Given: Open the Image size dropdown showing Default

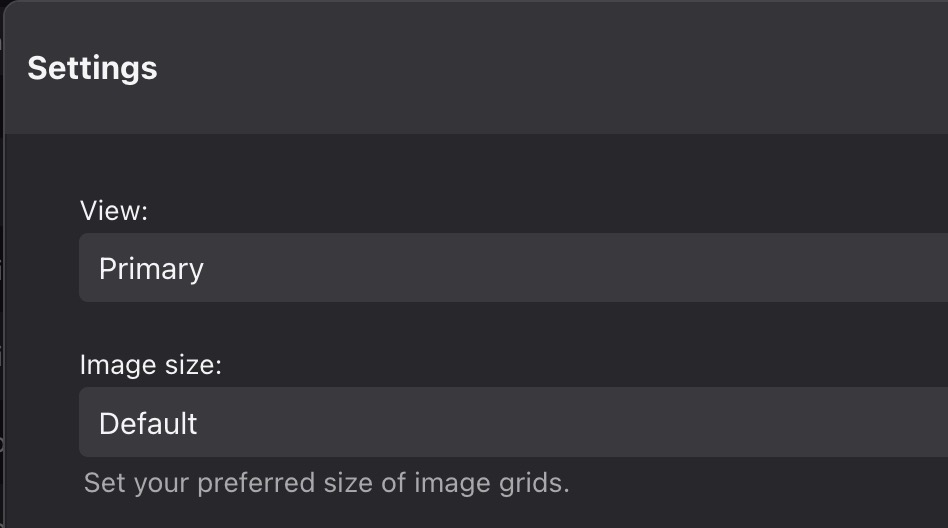Looking at the screenshot, I should [513, 422].
